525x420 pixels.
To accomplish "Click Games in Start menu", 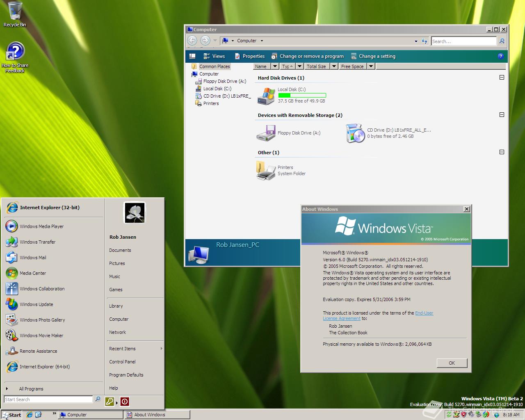I will (x=116, y=290).
